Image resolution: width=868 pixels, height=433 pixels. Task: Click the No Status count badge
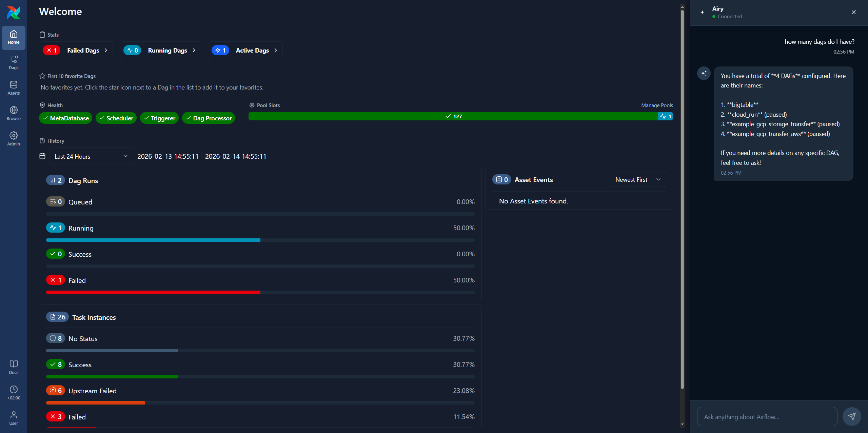click(x=56, y=338)
